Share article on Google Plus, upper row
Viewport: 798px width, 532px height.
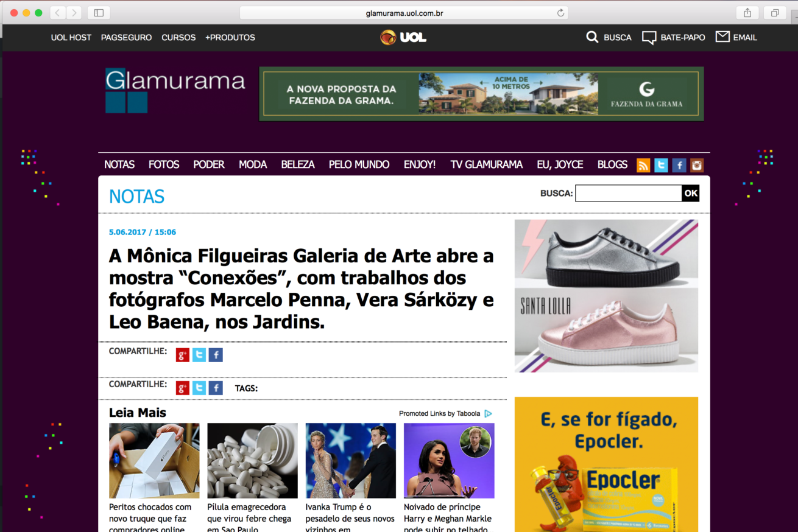(x=183, y=355)
